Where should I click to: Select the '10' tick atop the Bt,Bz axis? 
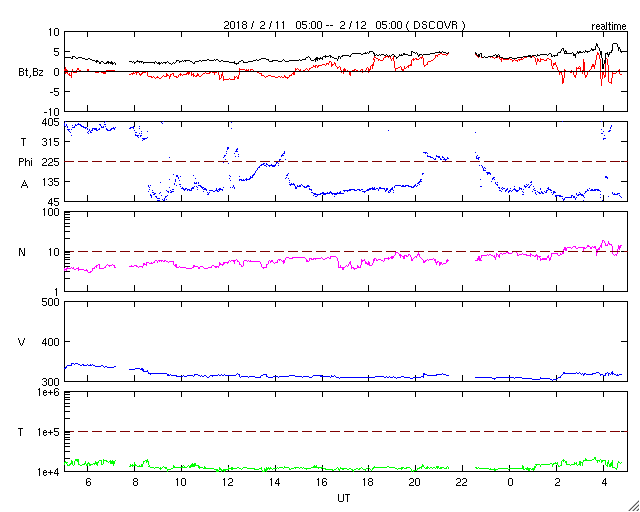tap(53, 32)
